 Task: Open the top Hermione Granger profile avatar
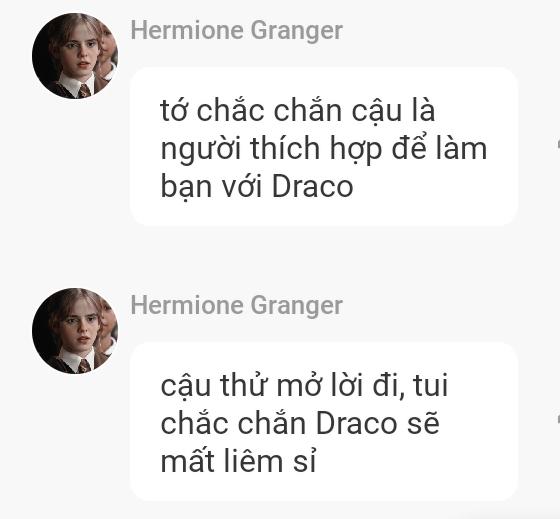75,56
